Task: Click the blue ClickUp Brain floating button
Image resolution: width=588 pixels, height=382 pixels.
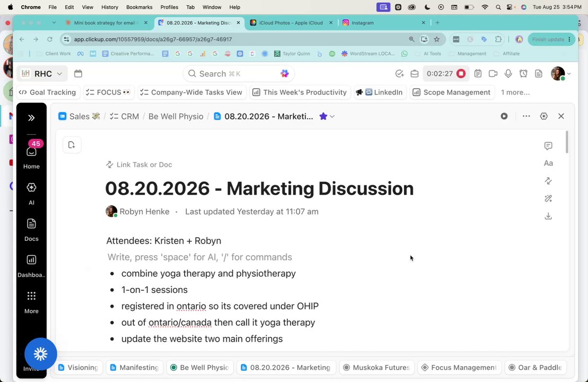Action: click(40, 354)
